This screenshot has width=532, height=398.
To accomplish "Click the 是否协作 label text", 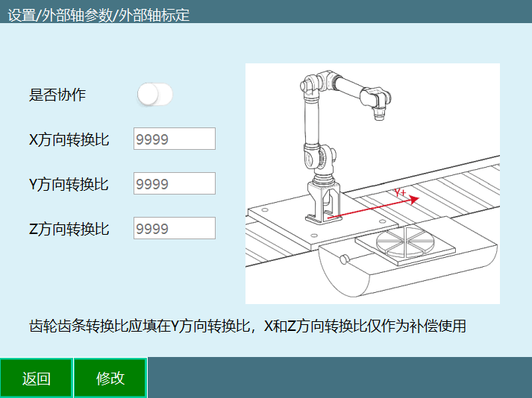I will 57,95.
